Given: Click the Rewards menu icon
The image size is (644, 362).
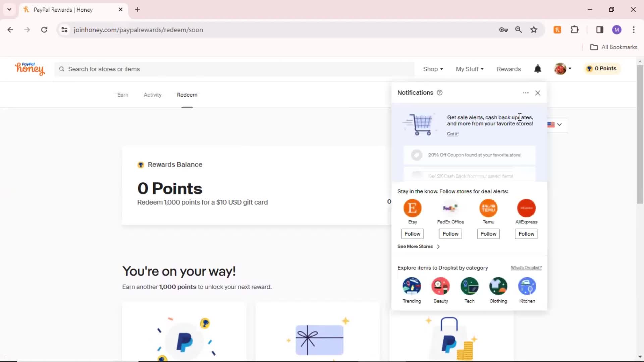Looking at the screenshot, I should [x=508, y=68].
